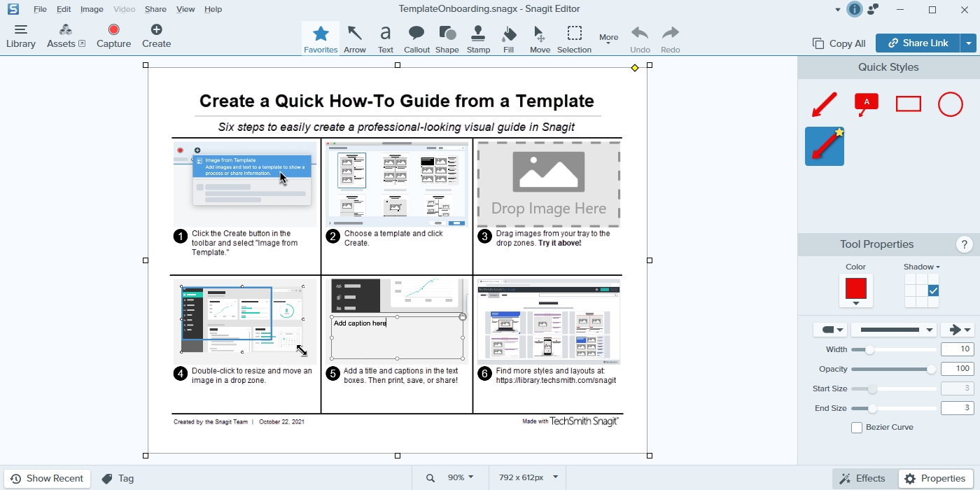Click the Copy All button

pyautogui.click(x=839, y=43)
